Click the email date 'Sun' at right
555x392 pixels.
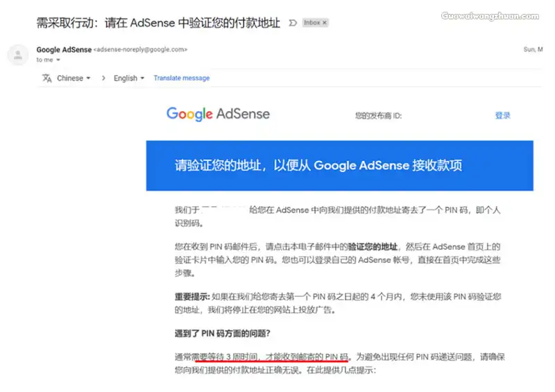533,49
